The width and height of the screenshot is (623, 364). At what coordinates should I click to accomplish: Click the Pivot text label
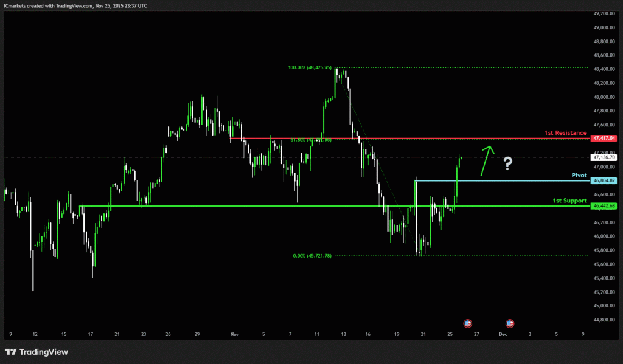click(x=578, y=175)
